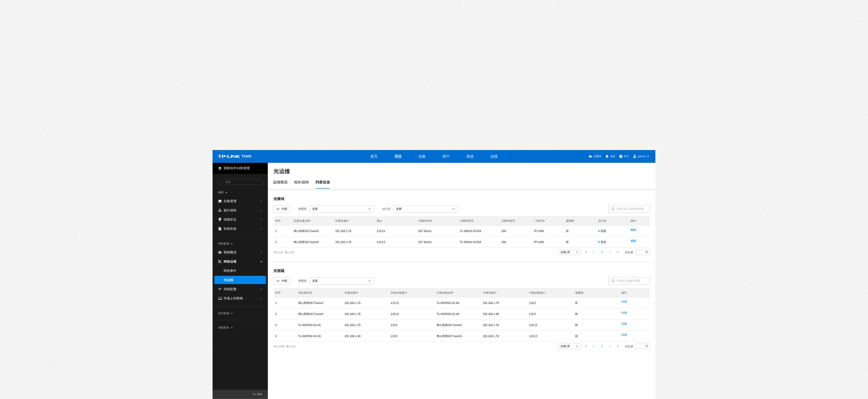
Task: Click the 网络配置 wifi icon
Action: [220, 289]
